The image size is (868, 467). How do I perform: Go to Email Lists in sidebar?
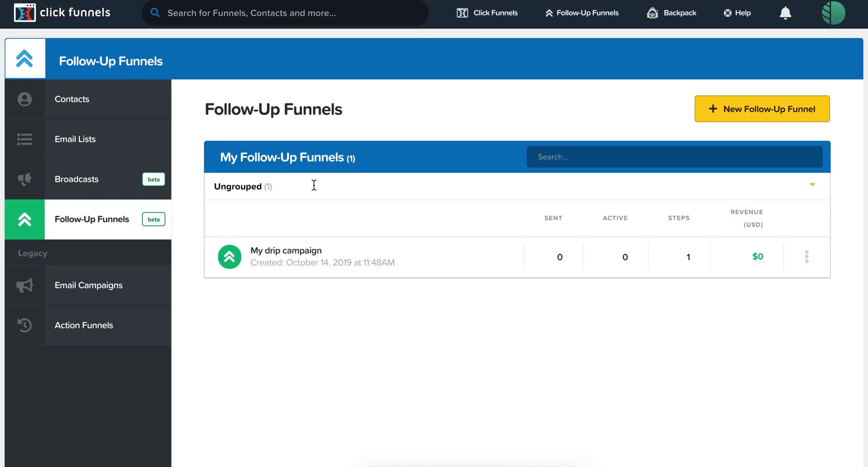[x=88, y=139]
